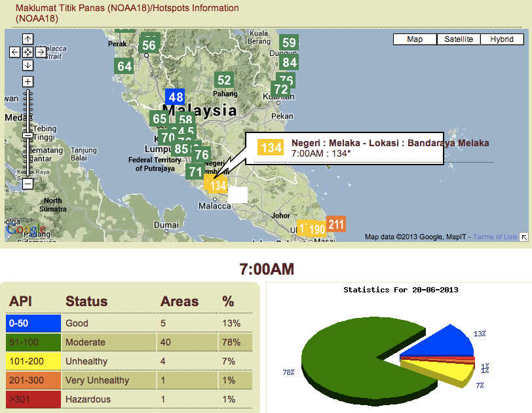532x413 pixels.
Task: Select the Map view button
Action: point(414,39)
